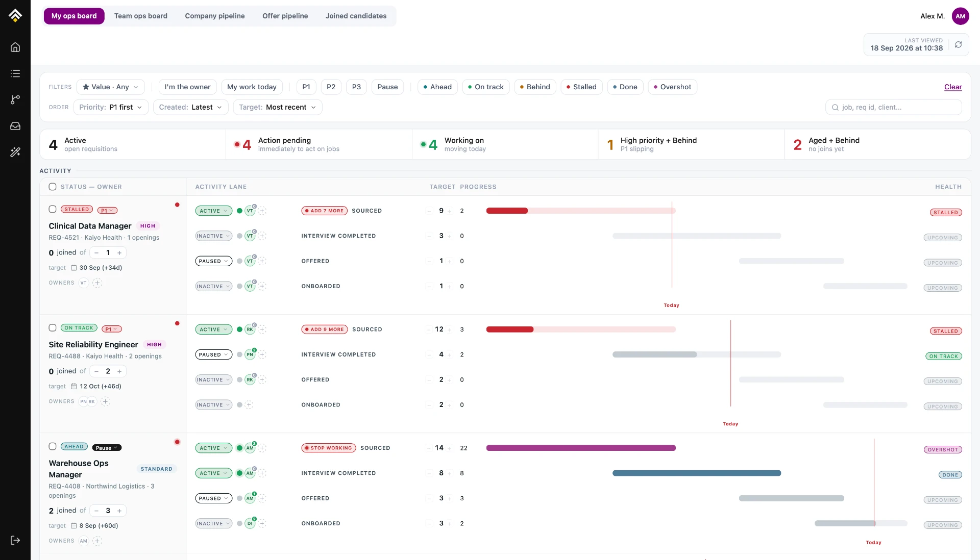Increase Warehouse Ops Manager openings count
This screenshot has width=980, height=560.
pos(119,511)
